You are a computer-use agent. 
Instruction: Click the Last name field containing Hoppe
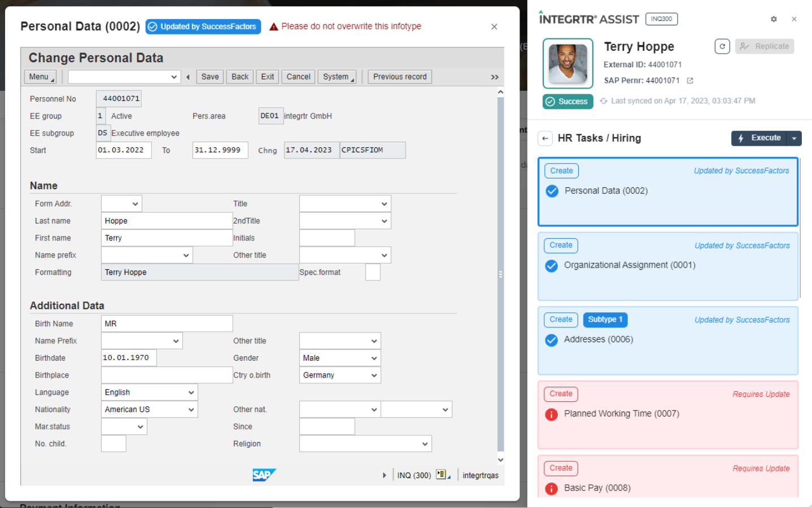[167, 221]
